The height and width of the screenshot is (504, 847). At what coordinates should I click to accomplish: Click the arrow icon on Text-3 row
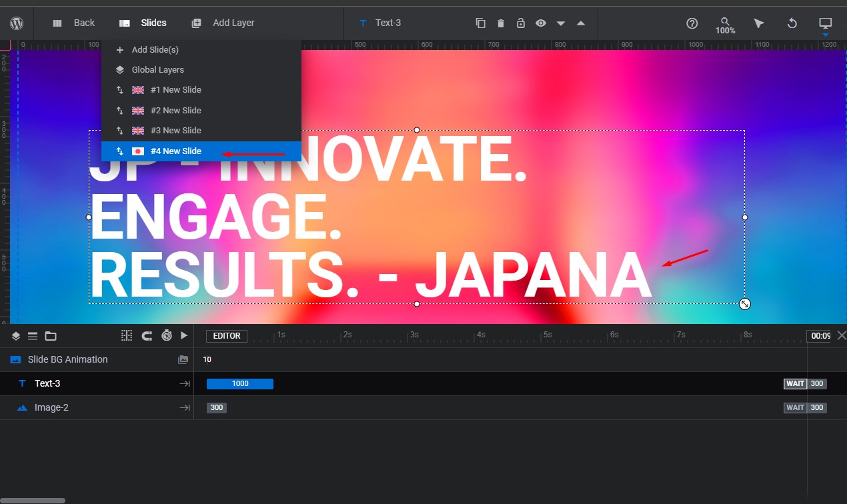185,383
